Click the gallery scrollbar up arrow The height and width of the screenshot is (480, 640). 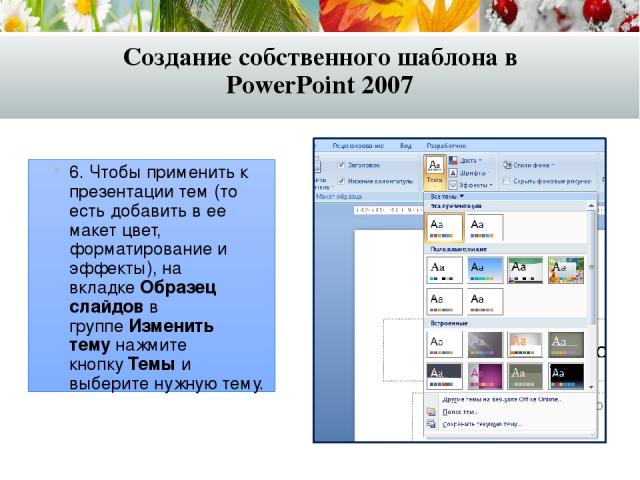click(x=591, y=206)
